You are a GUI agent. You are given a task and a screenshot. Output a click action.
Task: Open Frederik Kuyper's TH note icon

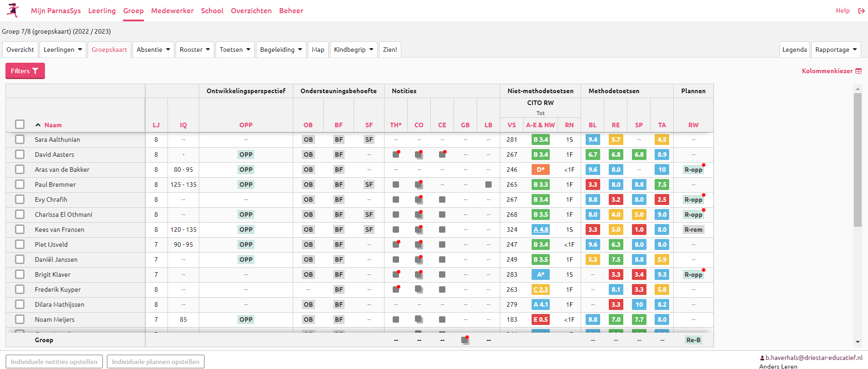(396, 289)
